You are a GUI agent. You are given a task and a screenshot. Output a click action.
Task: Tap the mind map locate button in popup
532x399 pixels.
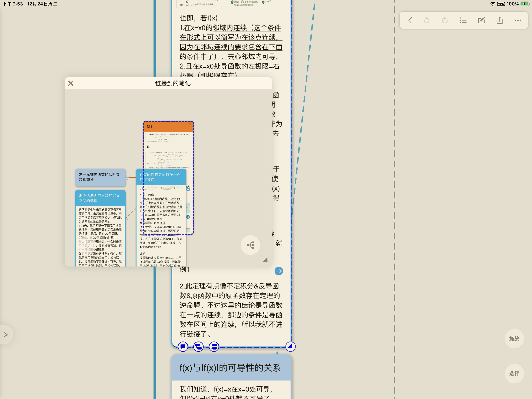(250, 245)
